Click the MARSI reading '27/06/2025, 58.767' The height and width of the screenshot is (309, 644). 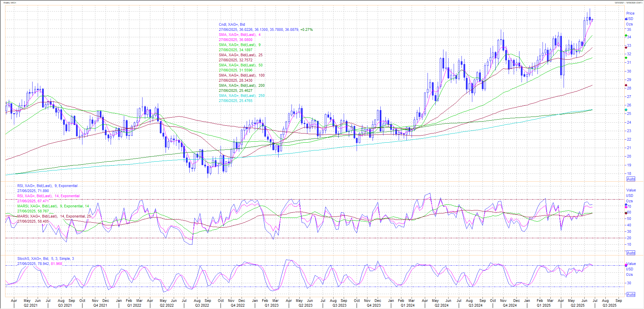pyautogui.click(x=33, y=211)
